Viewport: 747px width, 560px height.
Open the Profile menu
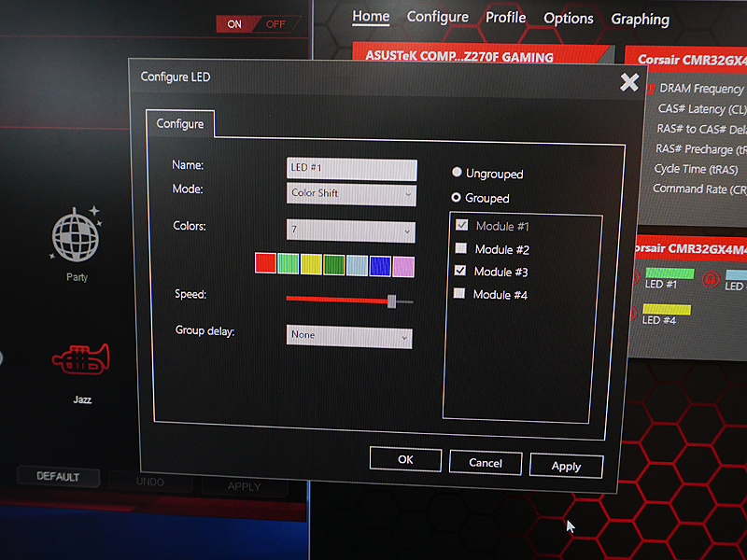coord(505,18)
